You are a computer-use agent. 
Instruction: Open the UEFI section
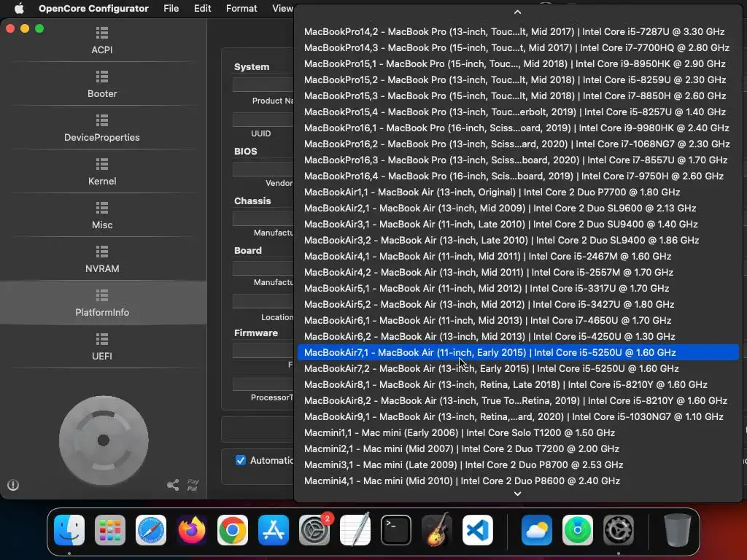102,346
